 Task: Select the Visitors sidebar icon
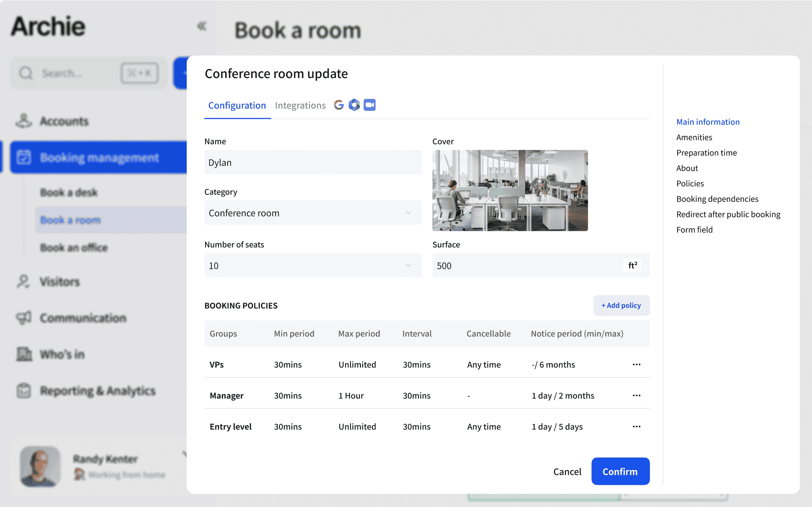click(x=24, y=281)
